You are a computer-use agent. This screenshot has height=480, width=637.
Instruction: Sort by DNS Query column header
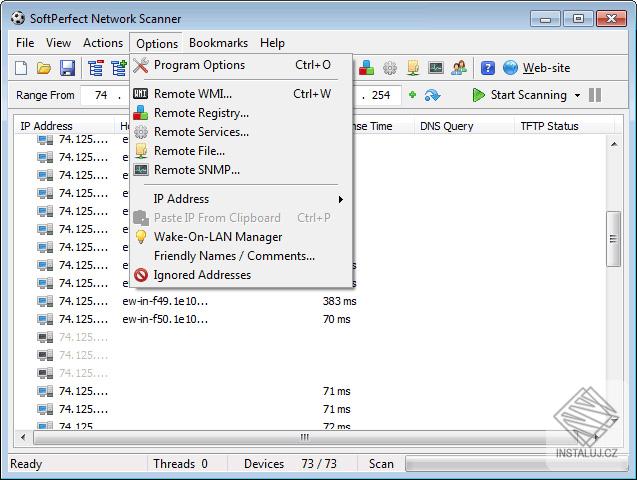click(x=464, y=126)
